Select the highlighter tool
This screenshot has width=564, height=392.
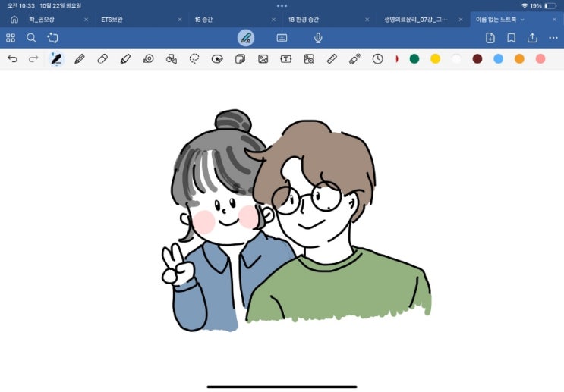(x=125, y=59)
